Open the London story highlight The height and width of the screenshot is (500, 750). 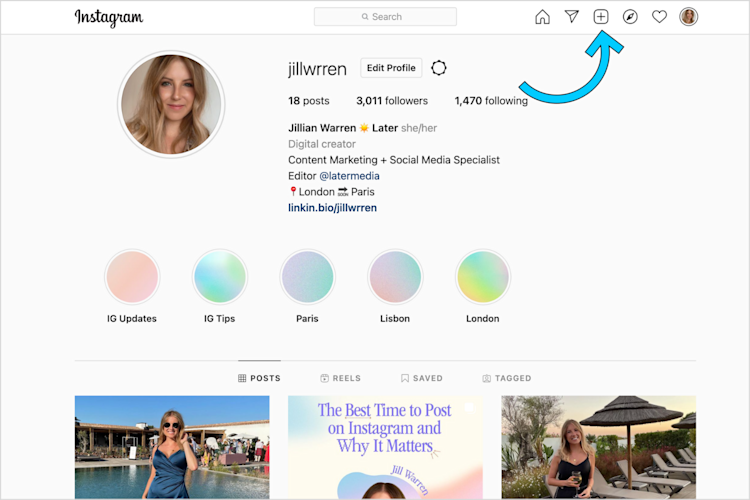pyautogui.click(x=483, y=277)
